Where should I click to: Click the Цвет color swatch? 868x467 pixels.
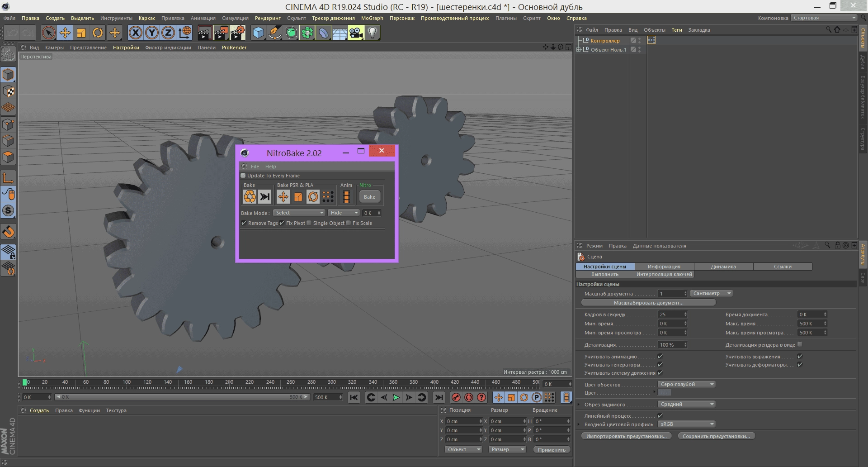(664, 393)
